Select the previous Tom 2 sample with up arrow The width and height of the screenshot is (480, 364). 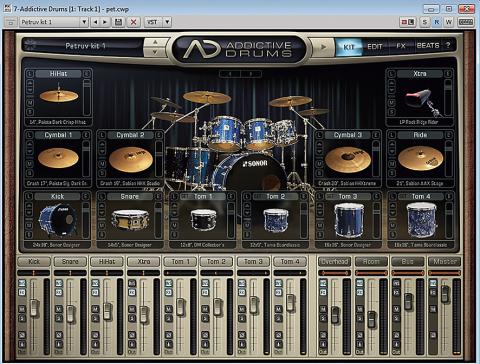pos(247,205)
